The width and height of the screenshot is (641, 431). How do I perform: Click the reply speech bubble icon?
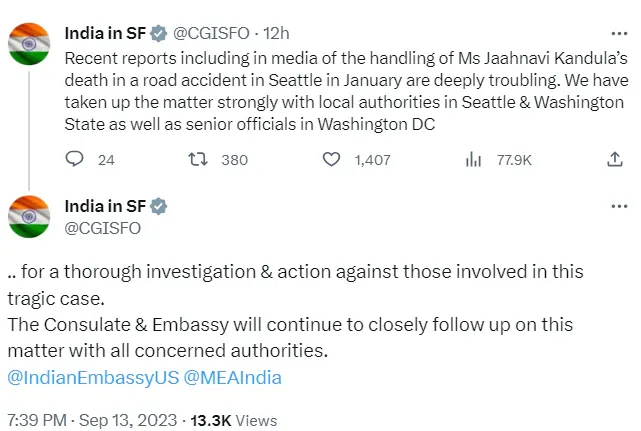(x=74, y=159)
